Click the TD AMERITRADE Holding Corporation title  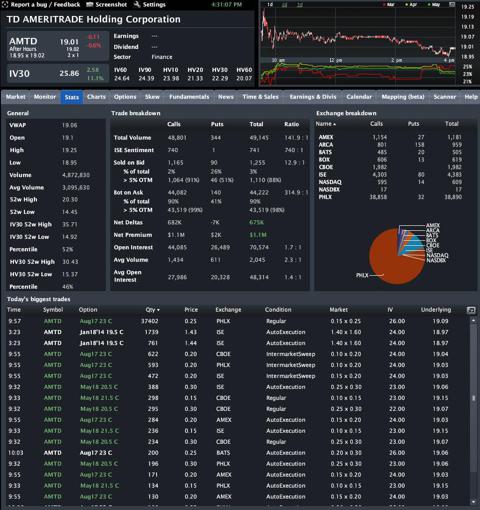click(x=93, y=19)
